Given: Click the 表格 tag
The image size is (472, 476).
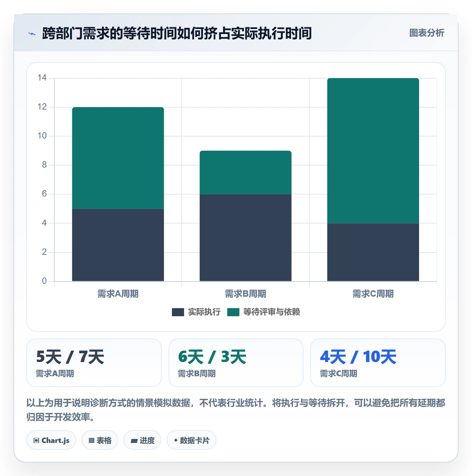Looking at the screenshot, I should pos(100,440).
